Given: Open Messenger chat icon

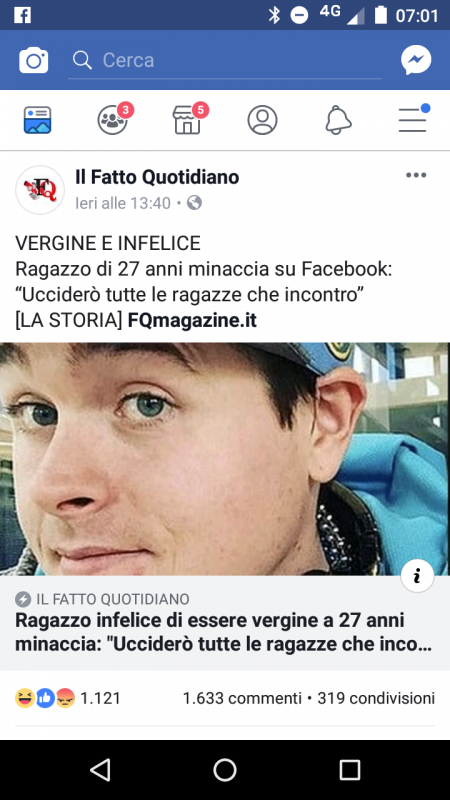Looking at the screenshot, I should pos(416,60).
